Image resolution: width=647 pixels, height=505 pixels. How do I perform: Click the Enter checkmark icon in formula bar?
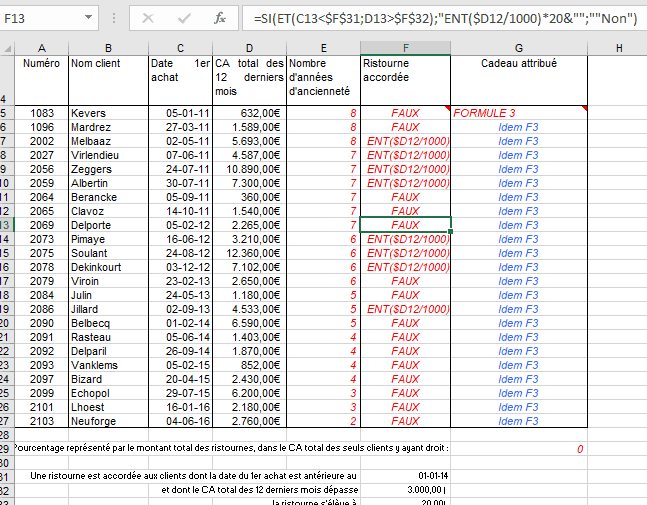coord(184,18)
